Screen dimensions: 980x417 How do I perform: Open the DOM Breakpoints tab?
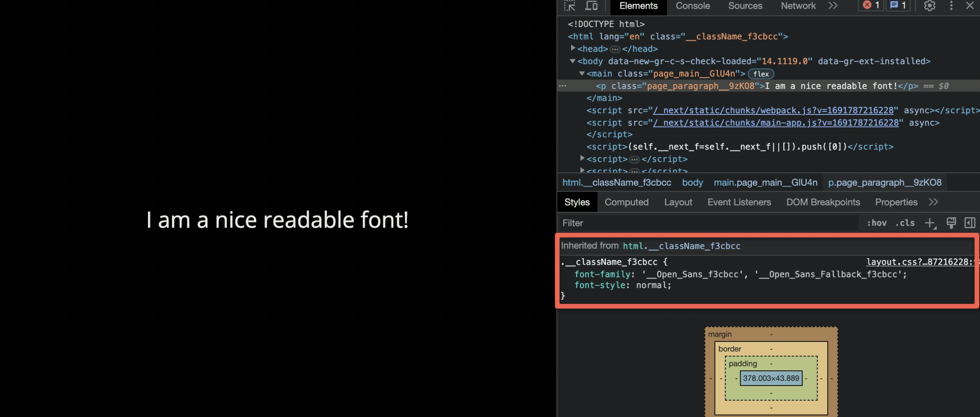pyautogui.click(x=823, y=202)
